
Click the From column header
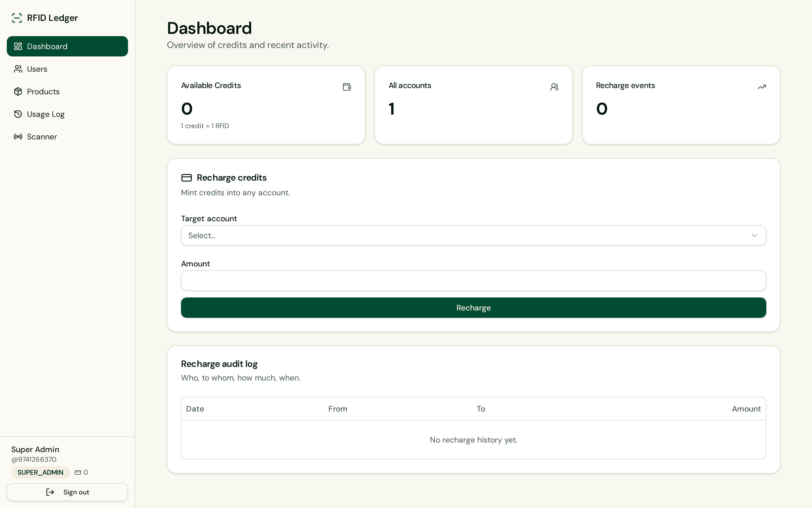coord(337,409)
